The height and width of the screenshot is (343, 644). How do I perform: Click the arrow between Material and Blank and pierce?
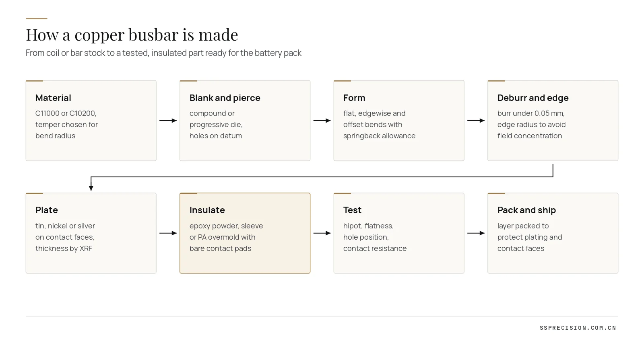pyautogui.click(x=168, y=121)
